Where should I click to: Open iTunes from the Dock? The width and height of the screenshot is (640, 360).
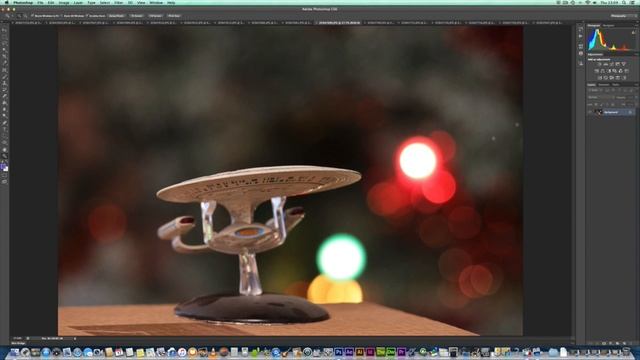coord(182,352)
